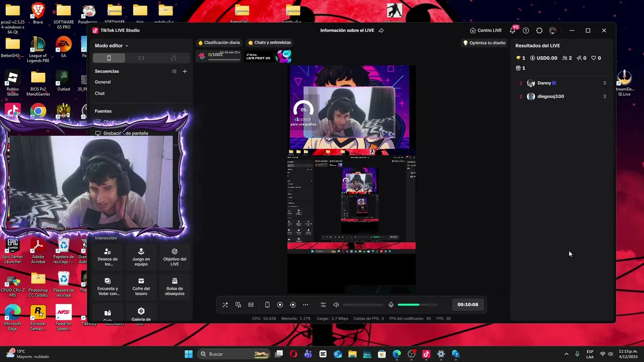Open Encuesta y Votar tile
This screenshot has width=644, height=362.
tap(108, 287)
